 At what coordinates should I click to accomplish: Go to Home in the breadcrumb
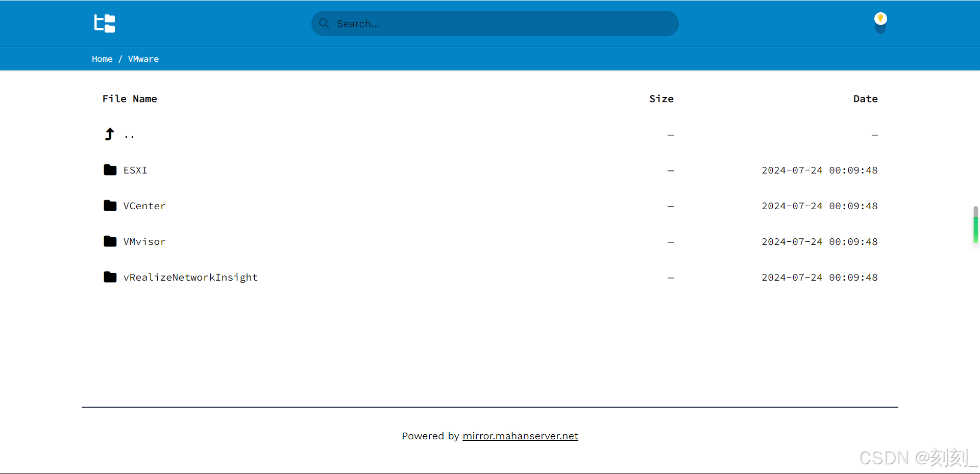click(x=102, y=59)
